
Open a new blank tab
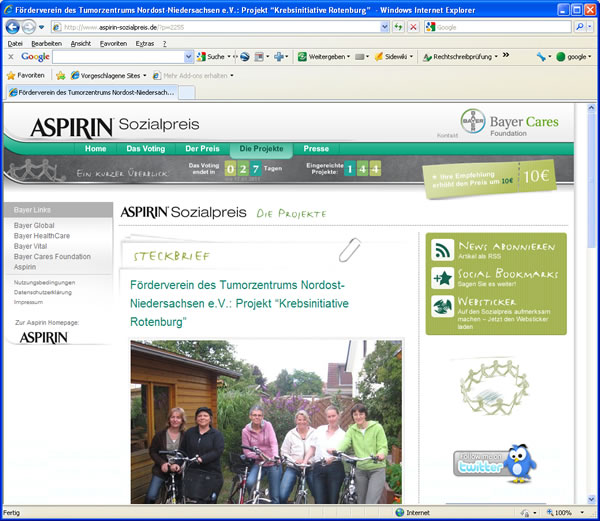click(187, 93)
